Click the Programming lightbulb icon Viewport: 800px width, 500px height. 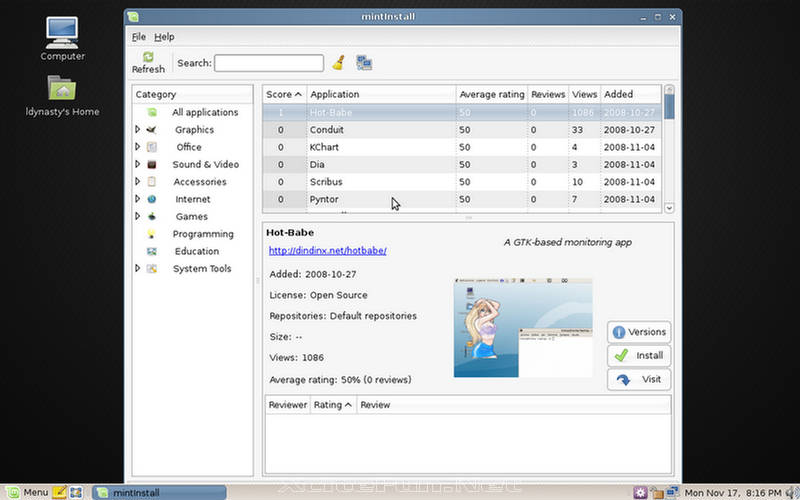(x=152, y=234)
